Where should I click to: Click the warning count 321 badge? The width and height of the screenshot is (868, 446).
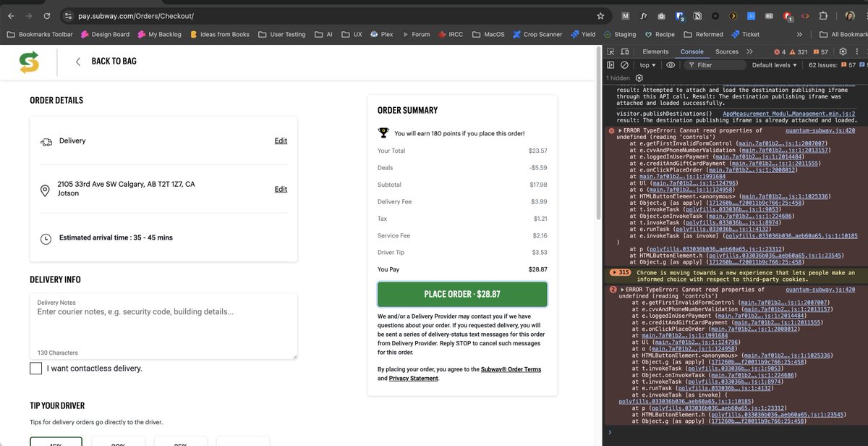(798, 51)
